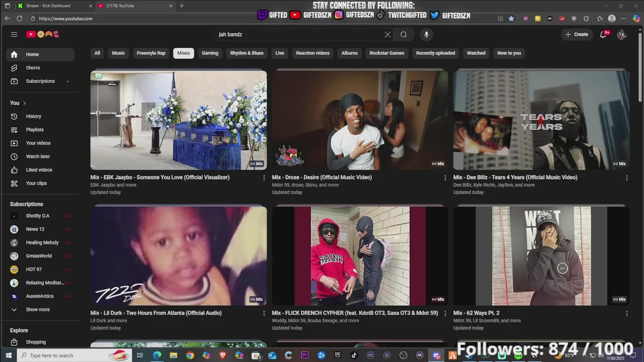The image size is (644, 362).
Task: Select the 'Rockstar Games' filter chip
Action: coord(387,53)
